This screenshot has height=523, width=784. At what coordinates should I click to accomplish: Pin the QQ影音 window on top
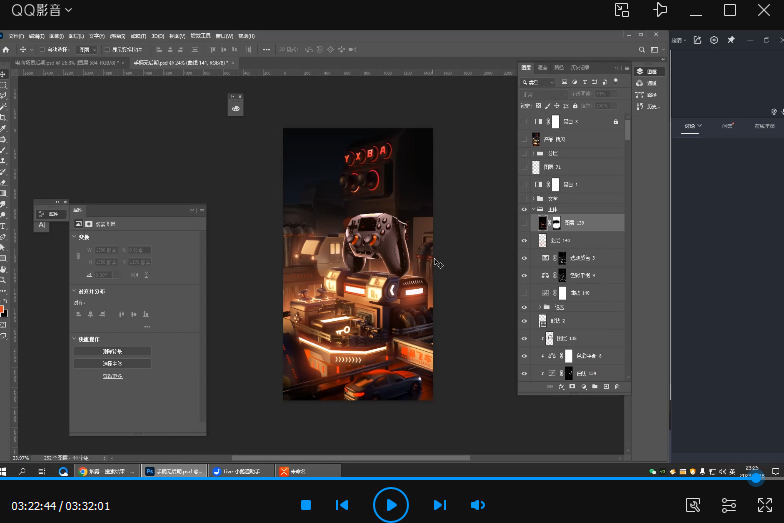coord(660,10)
